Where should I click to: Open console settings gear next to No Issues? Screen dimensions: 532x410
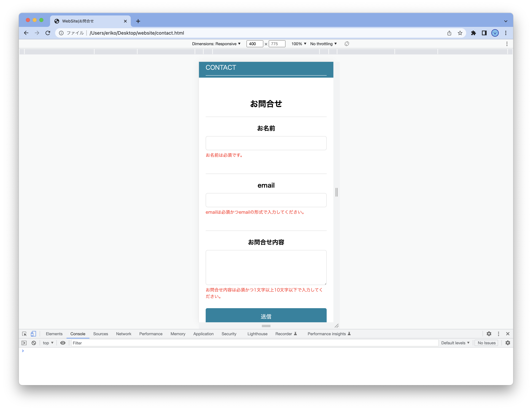pyautogui.click(x=508, y=343)
